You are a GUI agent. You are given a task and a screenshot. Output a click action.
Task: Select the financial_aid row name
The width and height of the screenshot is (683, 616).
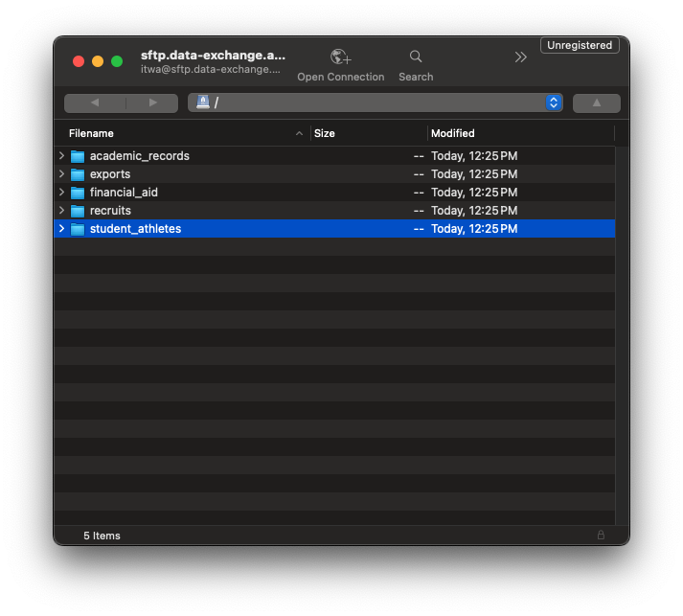tap(124, 193)
